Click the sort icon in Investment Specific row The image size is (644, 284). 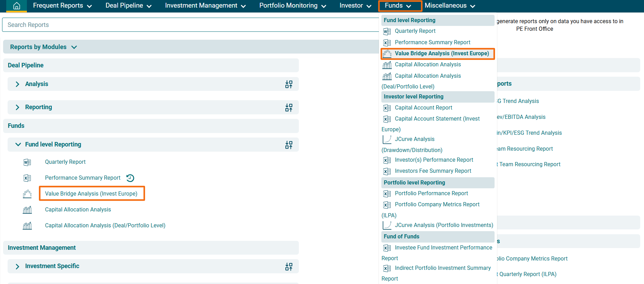click(x=289, y=266)
